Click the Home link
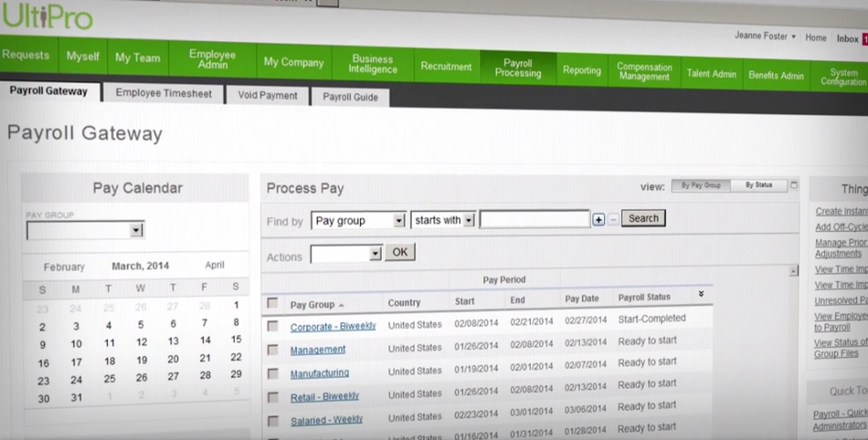The height and width of the screenshot is (440, 868). point(815,37)
